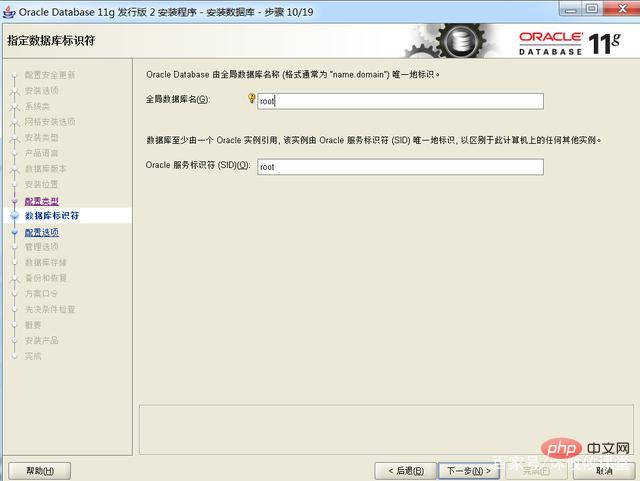Click the current-step bullet beside 数据库标识符
The height and width of the screenshot is (481, 640).
[15, 216]
